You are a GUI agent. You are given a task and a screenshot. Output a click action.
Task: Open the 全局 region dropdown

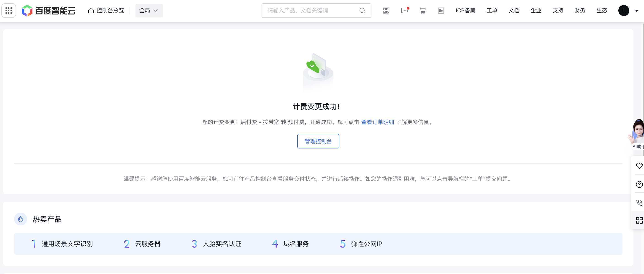coord(149,11)
